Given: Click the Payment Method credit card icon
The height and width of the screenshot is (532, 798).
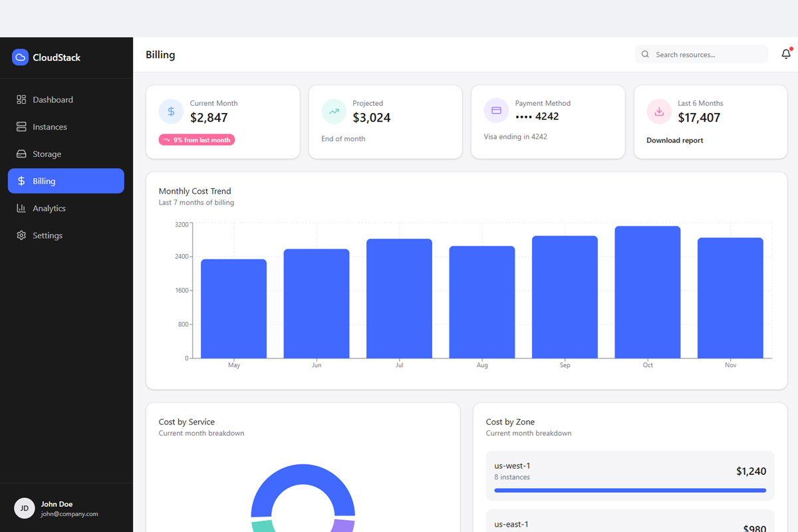Looking at the screenshot, I should click(x=496, y=110).
